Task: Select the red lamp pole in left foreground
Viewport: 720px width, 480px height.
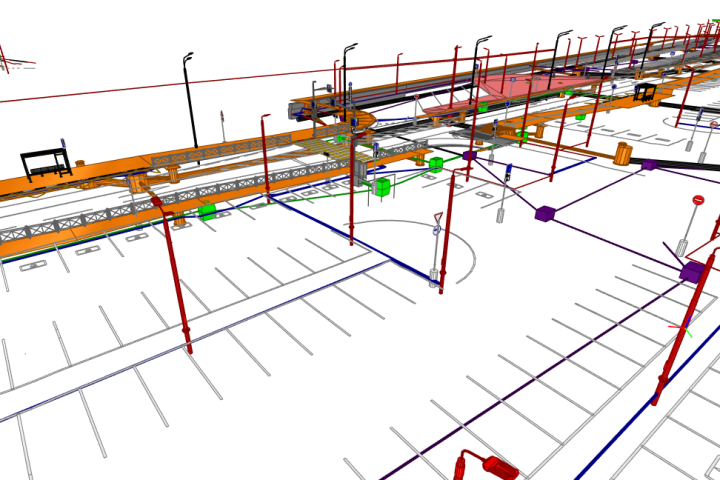Action: pyautogui.click(x=177, y=280)
